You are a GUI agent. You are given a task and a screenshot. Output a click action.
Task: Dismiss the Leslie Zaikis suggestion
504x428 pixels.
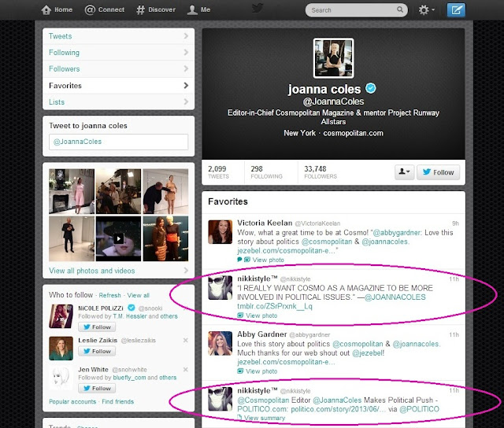tap(186, 340)
